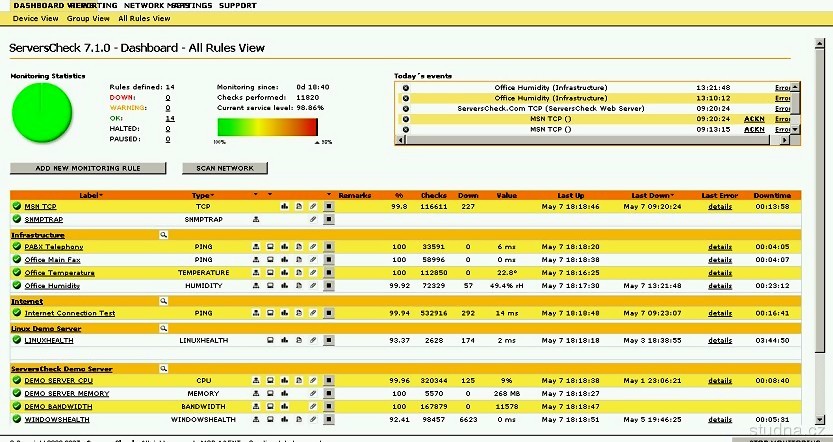
Task: Open network icon in SNMPTRAP row
Action: 256,219
